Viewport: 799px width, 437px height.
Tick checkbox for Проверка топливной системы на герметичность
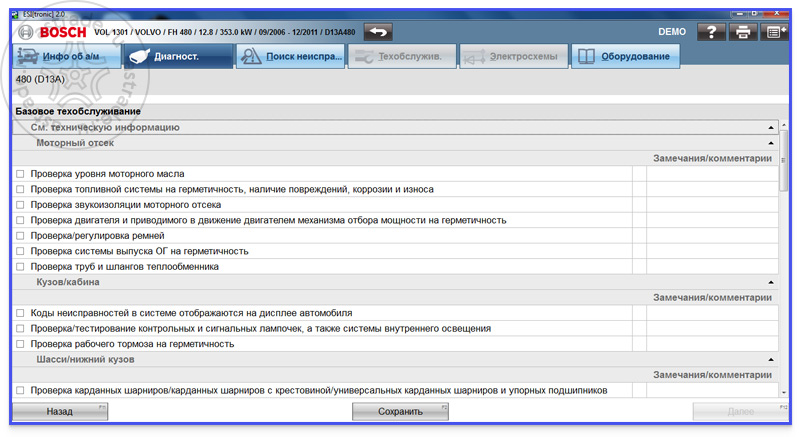point(20,189)
